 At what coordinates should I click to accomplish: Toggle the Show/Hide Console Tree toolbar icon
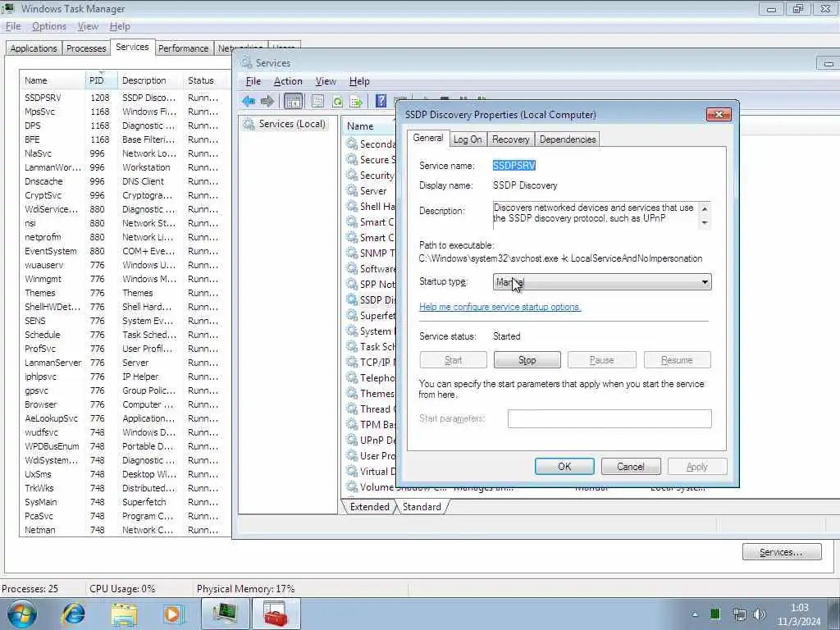[293, 101]
